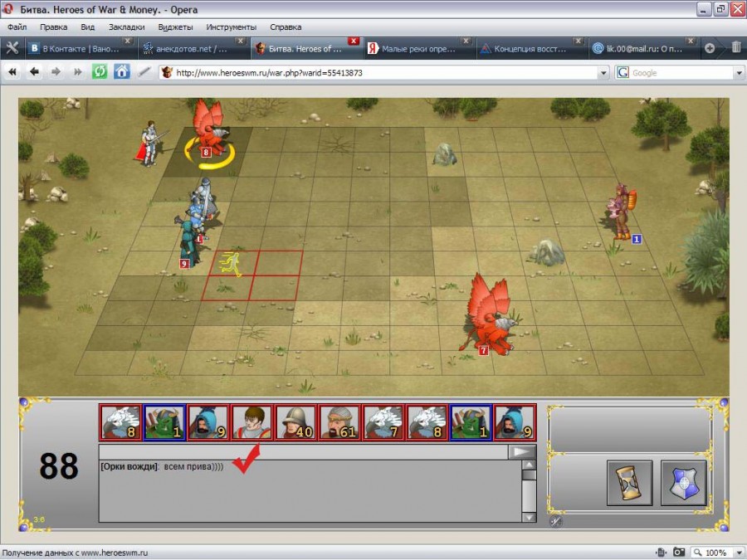The width and height of the screenshot is (747, 560).
Task: Expand the address bar history dropdown
Action: pyautogui.click(x=603, y=73)
